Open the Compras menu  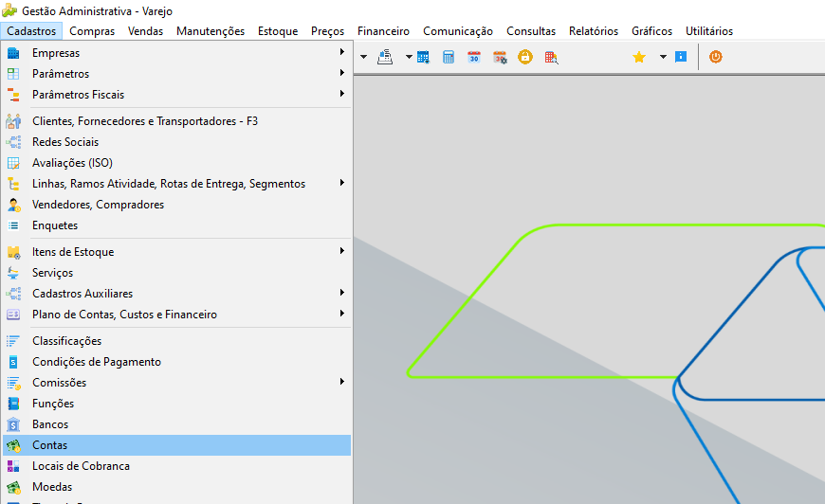(x=92, y=31)
